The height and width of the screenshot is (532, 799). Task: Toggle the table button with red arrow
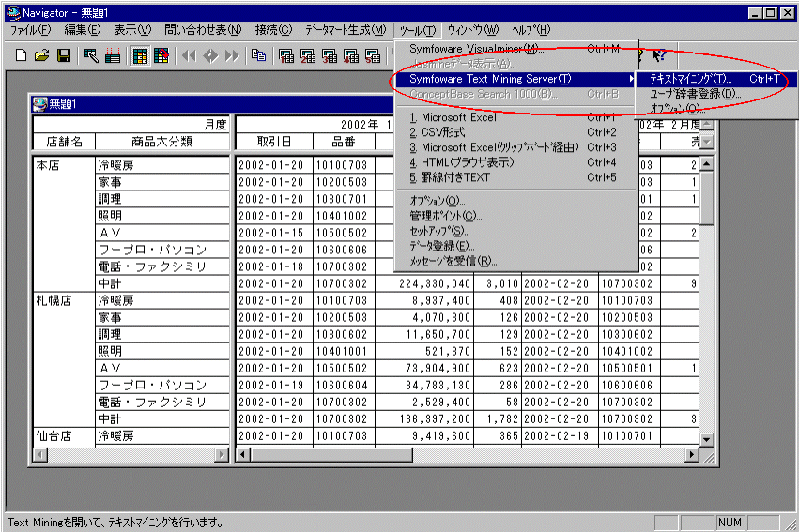[x=161, y=56]
